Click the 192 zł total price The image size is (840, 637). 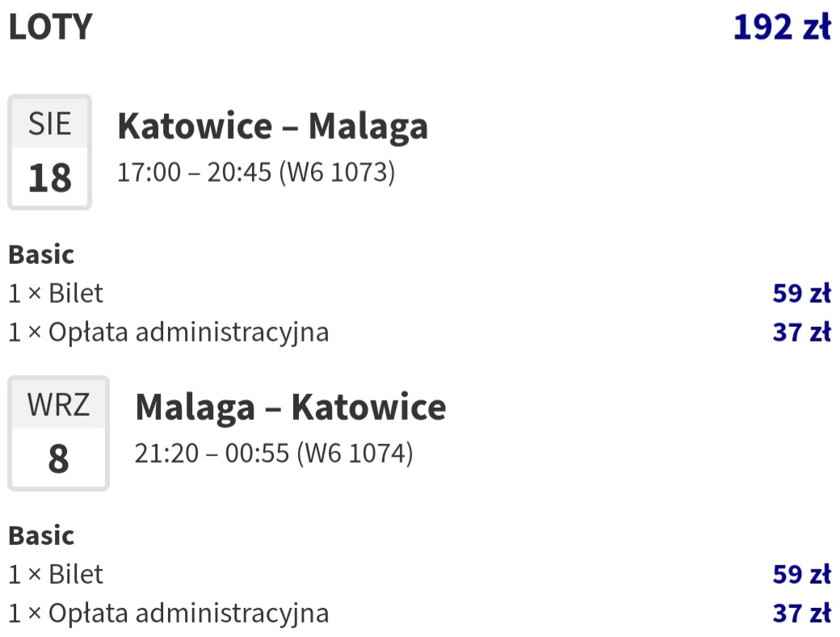(782, 27)
